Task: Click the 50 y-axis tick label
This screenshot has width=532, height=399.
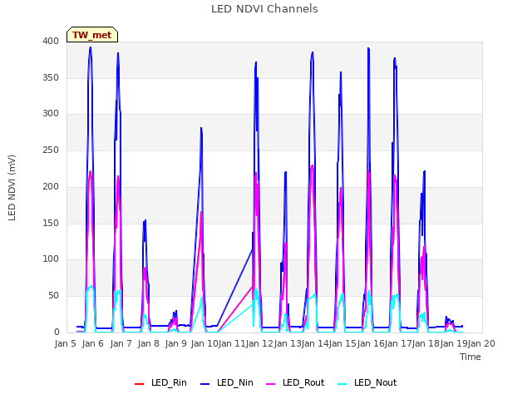Action: pyautogui.click(x=53, y=296)
